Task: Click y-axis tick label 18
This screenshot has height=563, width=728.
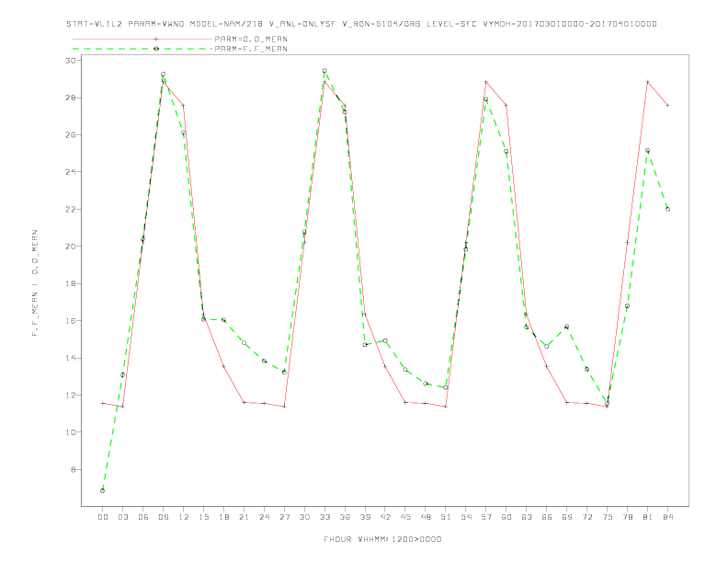Action: (x=70, y=283)
